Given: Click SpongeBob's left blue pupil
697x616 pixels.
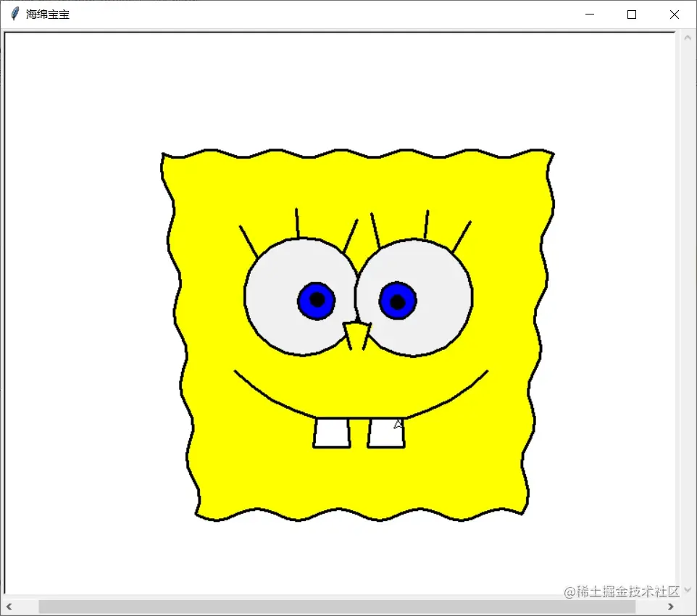Looking at the screenshot, I should pos(317,298).
